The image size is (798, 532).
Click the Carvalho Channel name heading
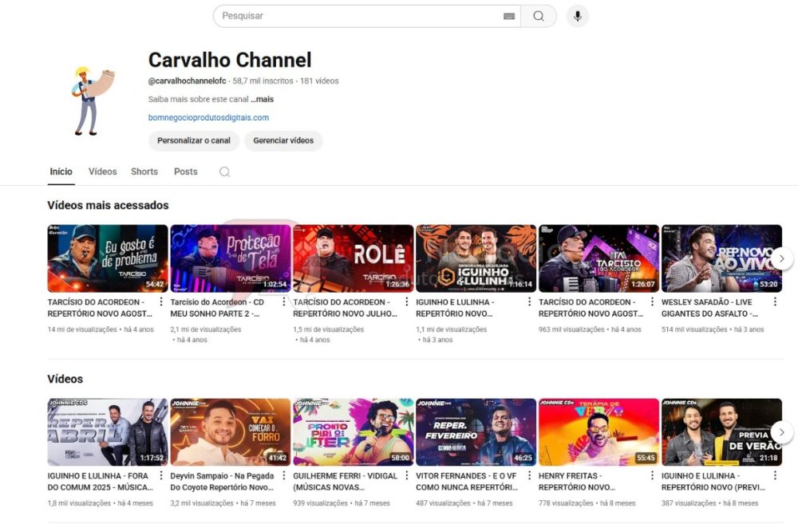tap(230, 60)
